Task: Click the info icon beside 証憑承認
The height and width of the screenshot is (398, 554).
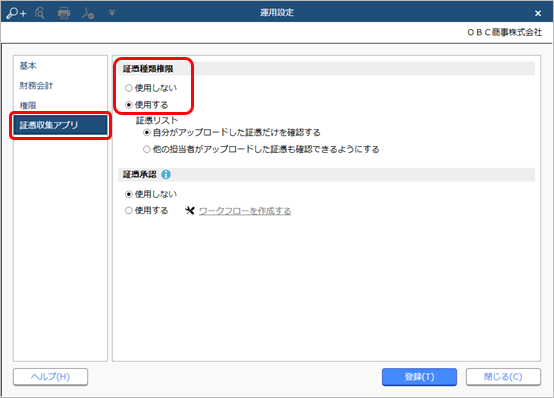Action: tap(166, 174)
